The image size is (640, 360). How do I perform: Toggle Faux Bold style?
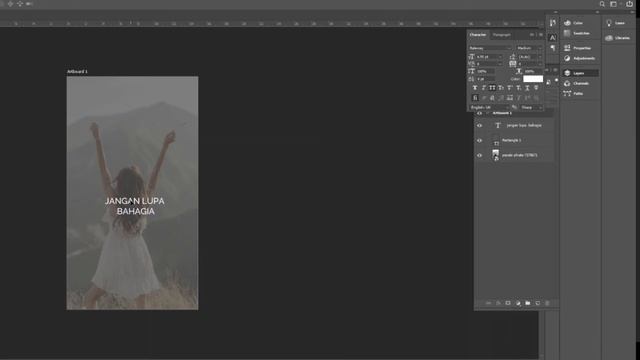click(475, 88)
